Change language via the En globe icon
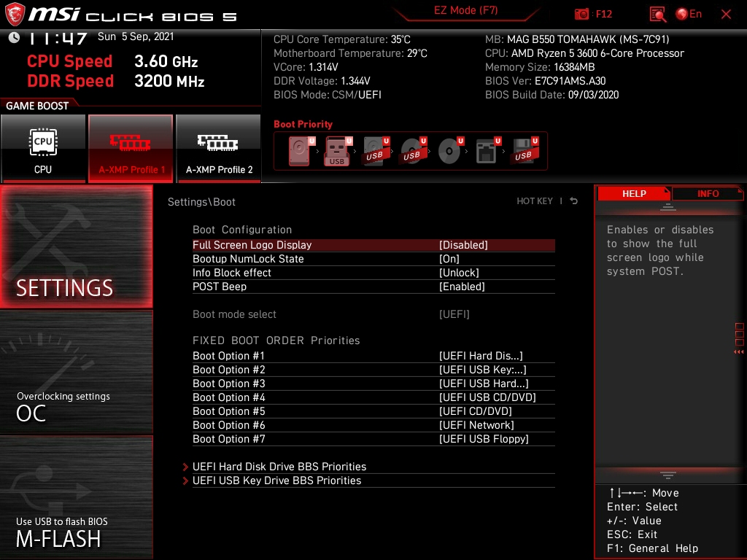Image resolution: width=747 pixels, height=560 pixels. pos(689,15)
